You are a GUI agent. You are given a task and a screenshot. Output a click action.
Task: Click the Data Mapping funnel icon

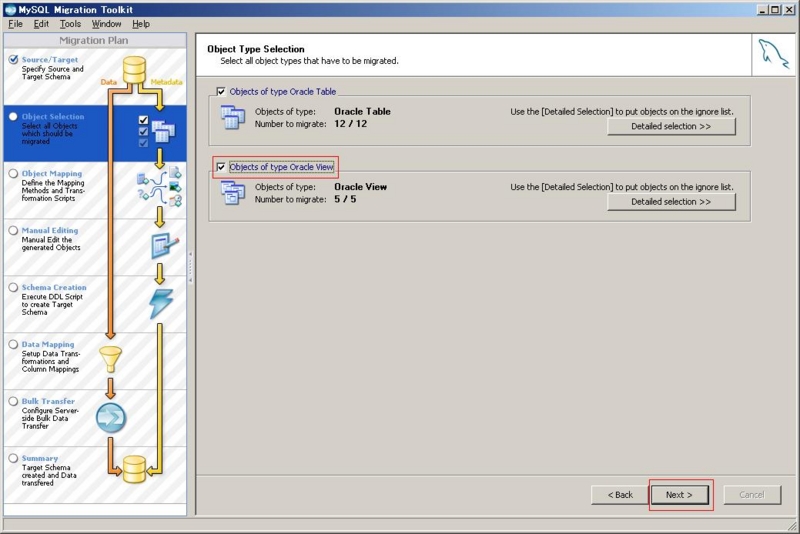point(110,360)
